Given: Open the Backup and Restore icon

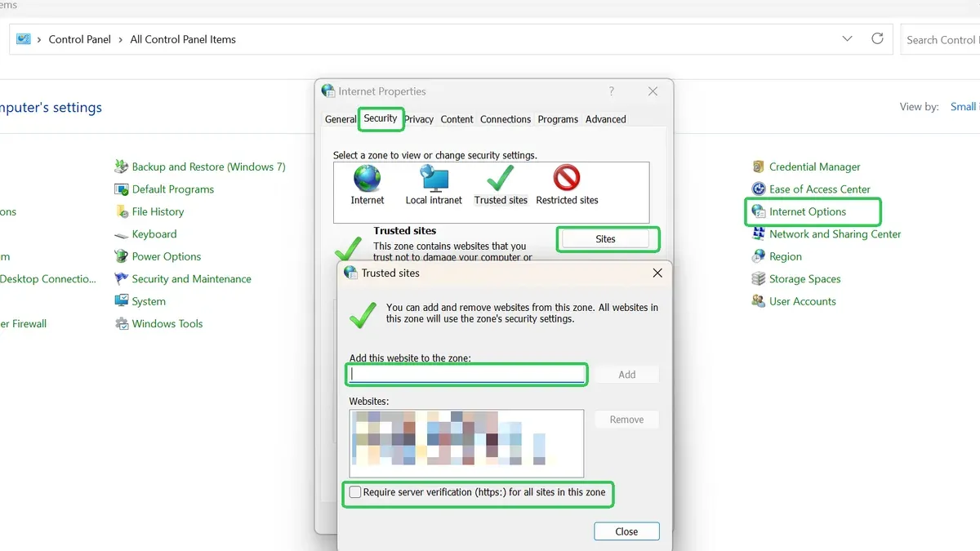Looking at the screenshot, I should click(x=122, y=167).
